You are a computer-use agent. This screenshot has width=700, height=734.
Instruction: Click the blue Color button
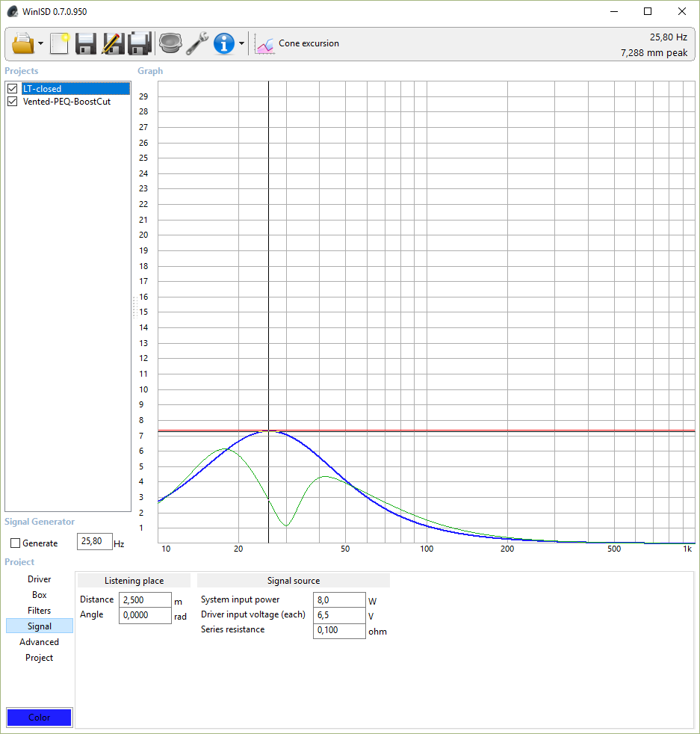coord(40,717)
